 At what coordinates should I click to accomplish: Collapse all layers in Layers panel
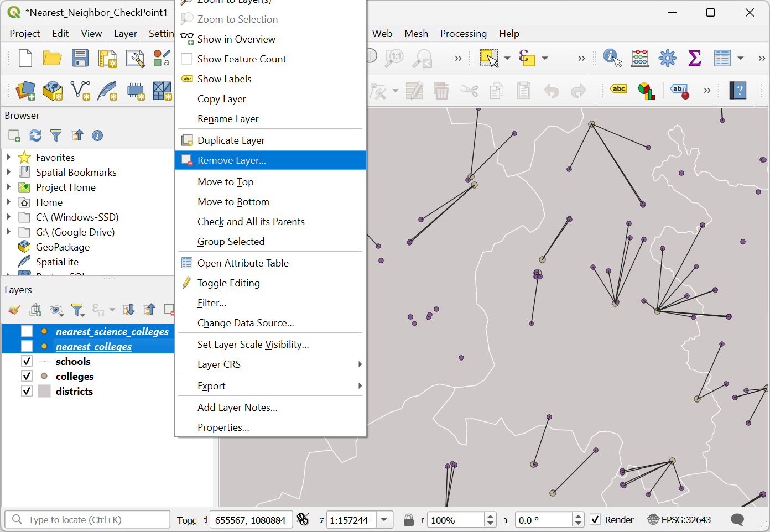click(149, 310)
